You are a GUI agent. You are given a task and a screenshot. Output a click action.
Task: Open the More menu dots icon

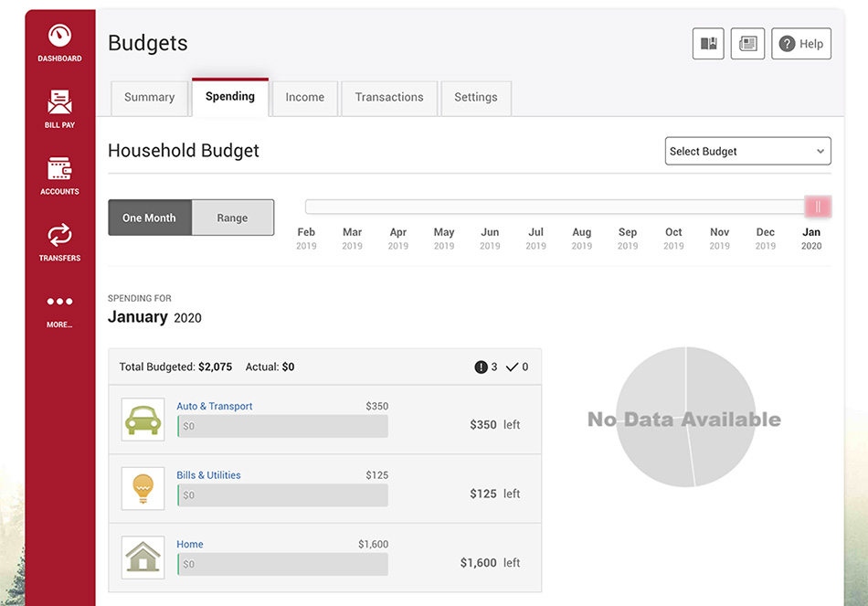point(59,302)
